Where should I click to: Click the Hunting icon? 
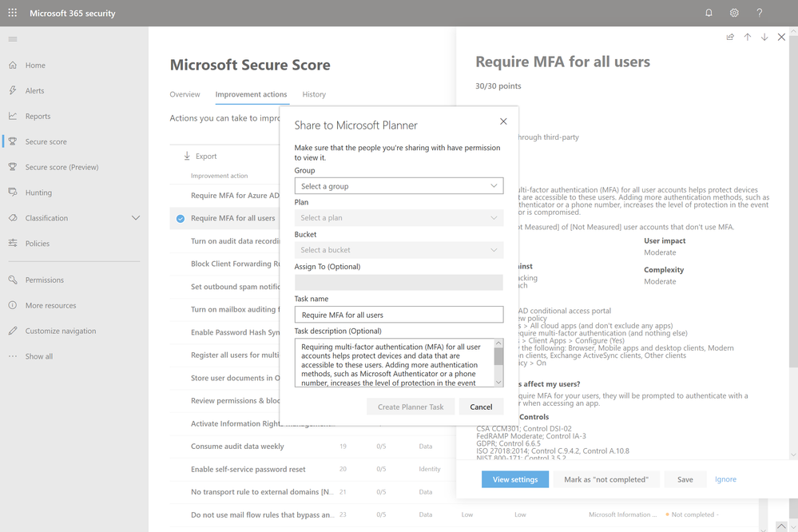tap(13, 193)
